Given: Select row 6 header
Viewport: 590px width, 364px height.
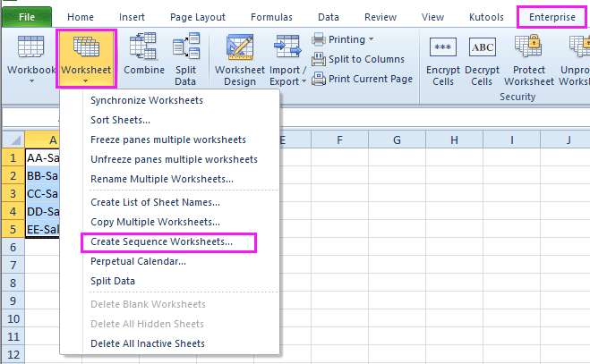Looking at the screenshot, I should point(13,247).
